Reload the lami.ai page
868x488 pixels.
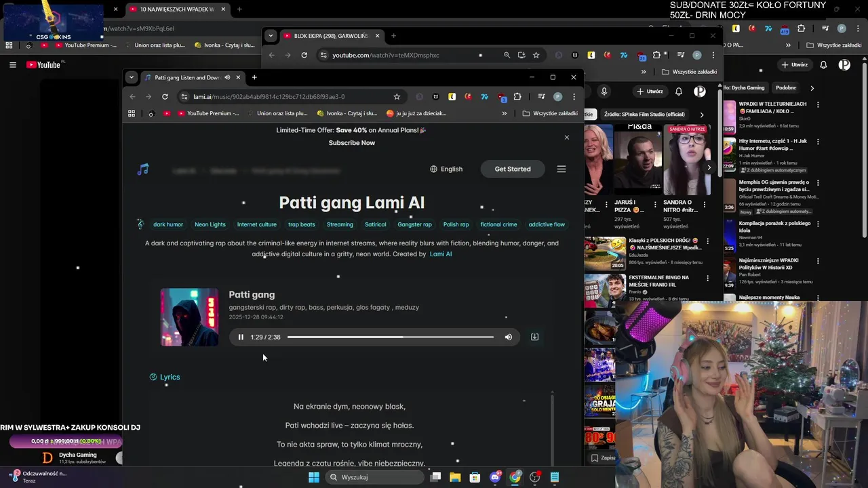[x=165, y=97]
